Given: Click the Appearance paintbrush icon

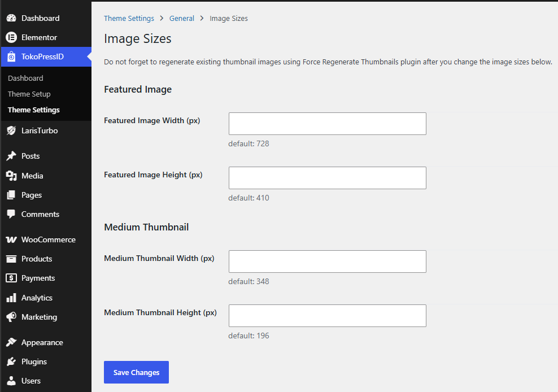Looking at the screenshot, I should coord(11,342).
